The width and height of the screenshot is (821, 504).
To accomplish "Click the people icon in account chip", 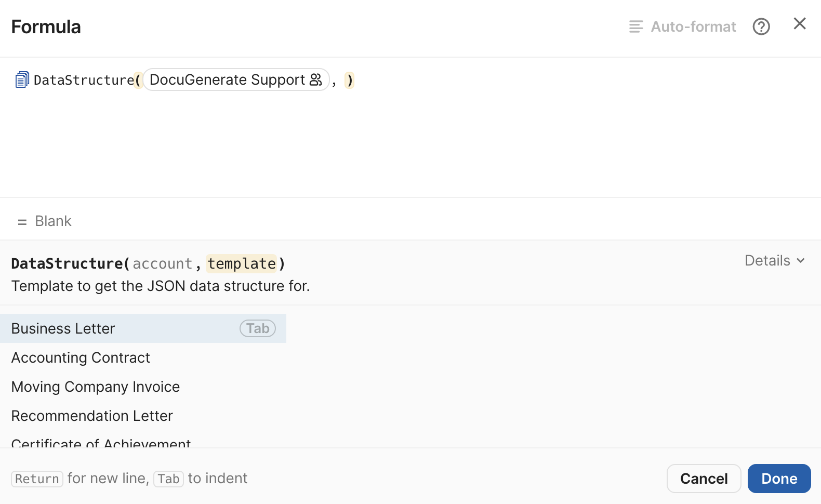I will (316, 80).
